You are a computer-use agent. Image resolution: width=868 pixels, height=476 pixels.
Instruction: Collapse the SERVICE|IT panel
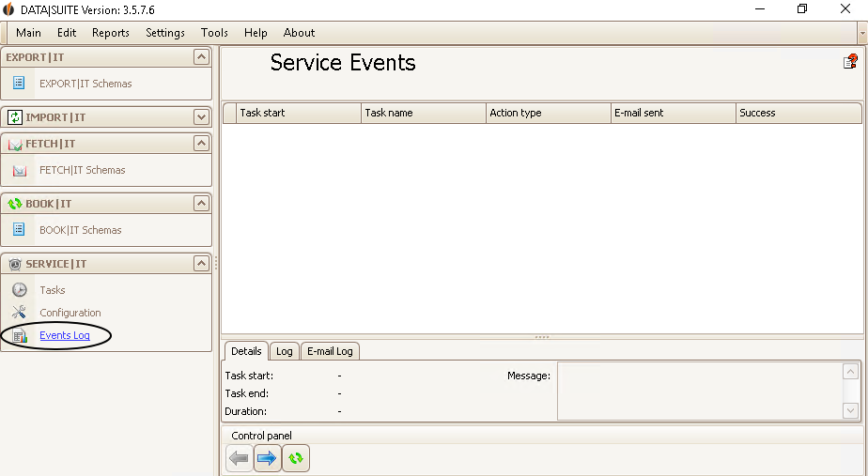tap(201, 264)
